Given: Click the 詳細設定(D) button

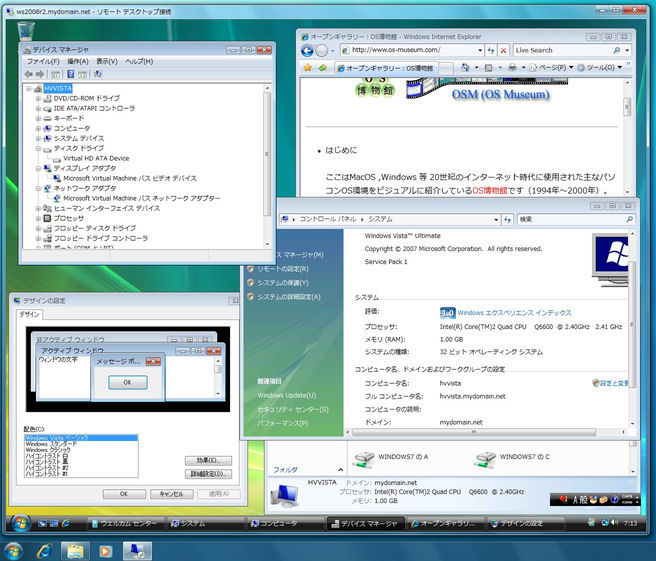Looking at the screenshot, I should (x=208, y=474).
